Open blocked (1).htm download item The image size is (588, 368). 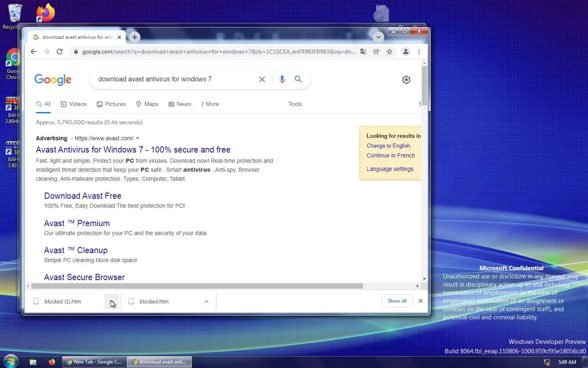62,301
